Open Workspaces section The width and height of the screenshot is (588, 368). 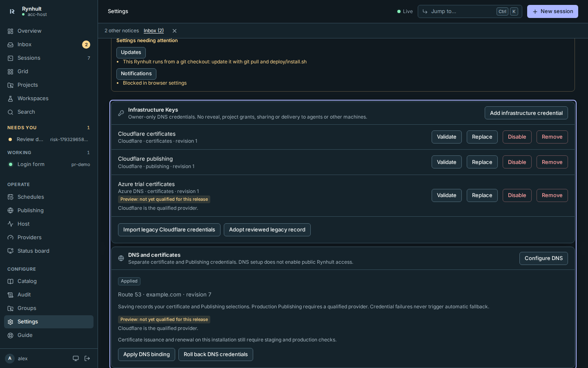click(49, 99)
